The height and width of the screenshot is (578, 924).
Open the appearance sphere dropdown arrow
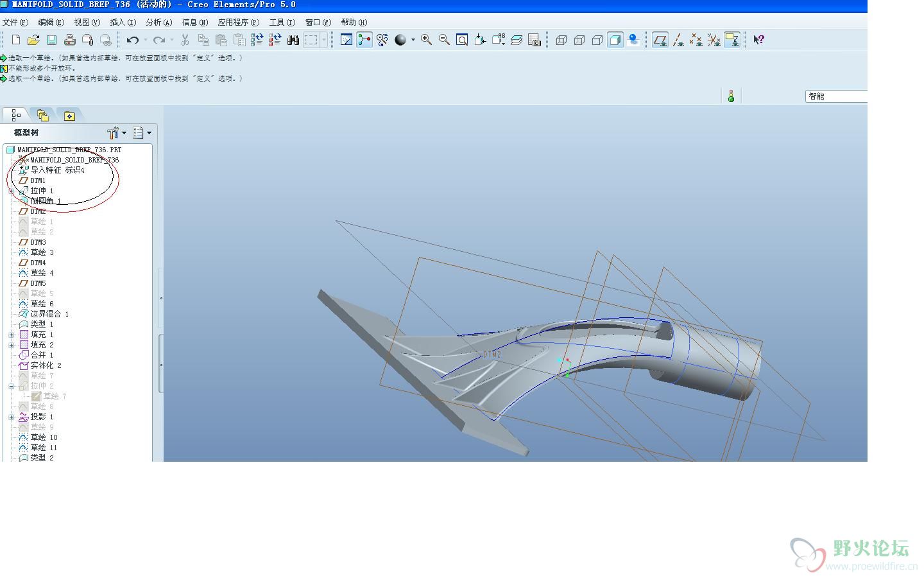(x=413, y=40)
